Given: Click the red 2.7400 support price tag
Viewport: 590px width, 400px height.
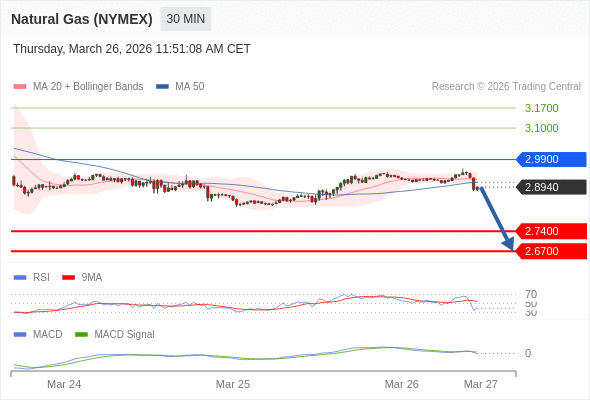Looking at the screenshot, I should [551, 231].
